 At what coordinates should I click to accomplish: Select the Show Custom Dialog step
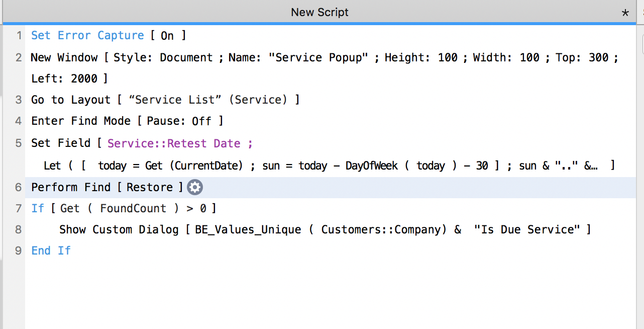(x=325, y=229)
